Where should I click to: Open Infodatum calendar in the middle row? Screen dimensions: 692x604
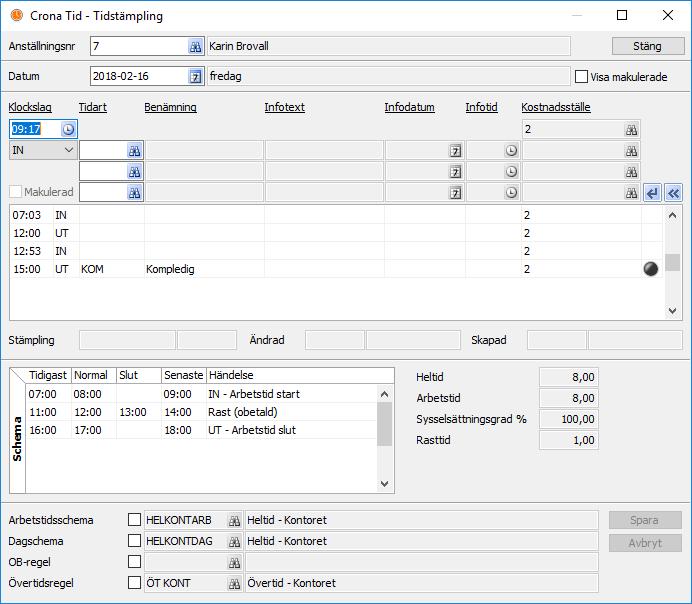click(x=455, y=171)
